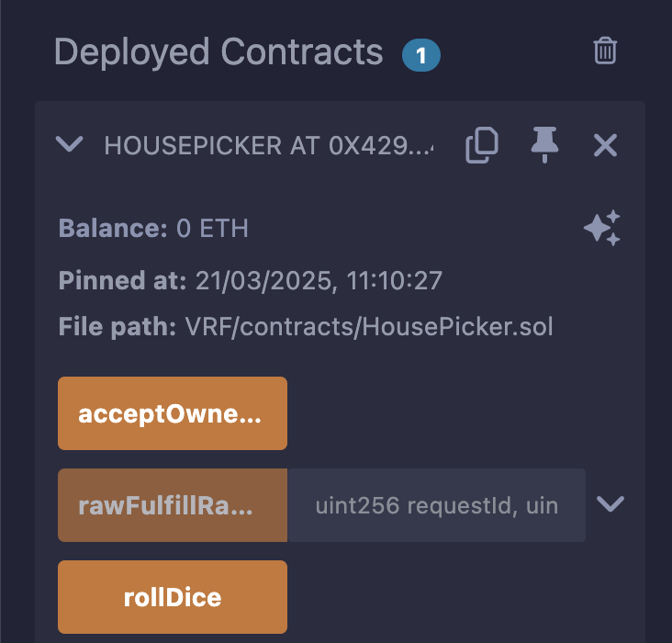
Task: Run the rollDice function
Action: coord(173,597)
